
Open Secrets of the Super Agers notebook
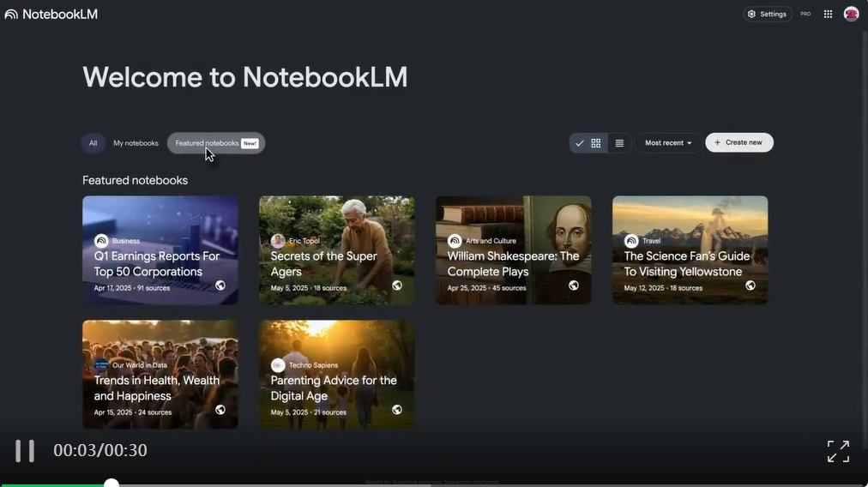336,250
